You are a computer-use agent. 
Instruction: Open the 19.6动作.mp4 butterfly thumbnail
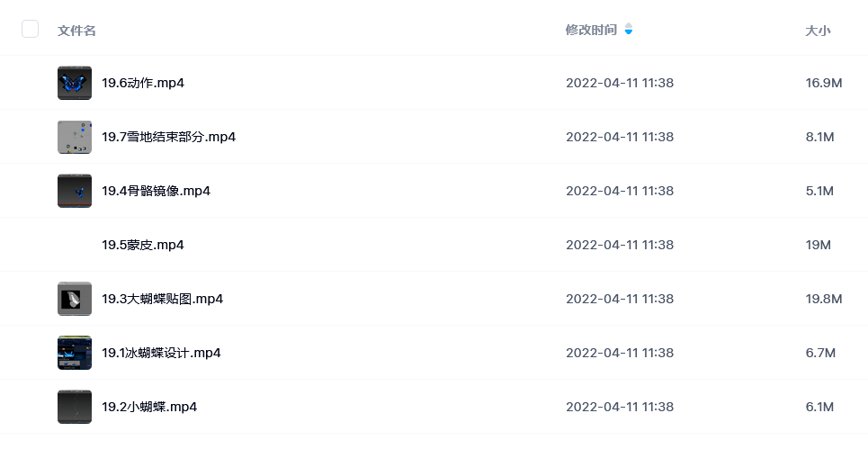pyautogui.click(x=75, y=83)
